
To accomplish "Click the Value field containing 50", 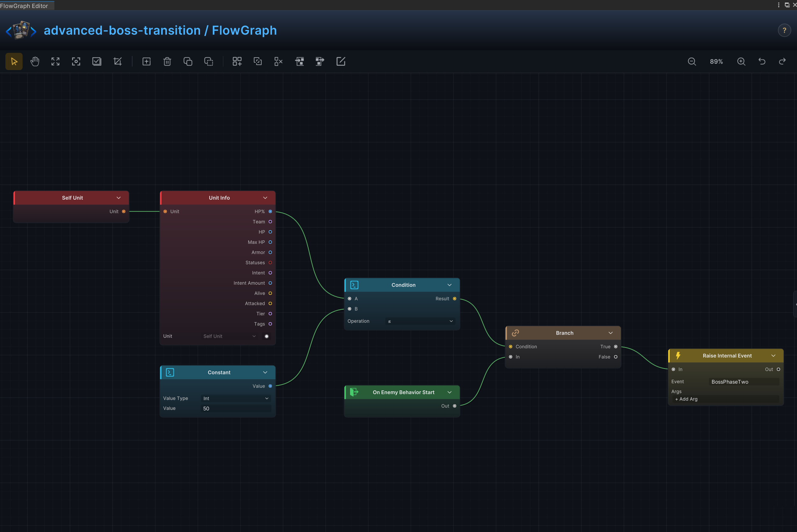I will (236, 408).
